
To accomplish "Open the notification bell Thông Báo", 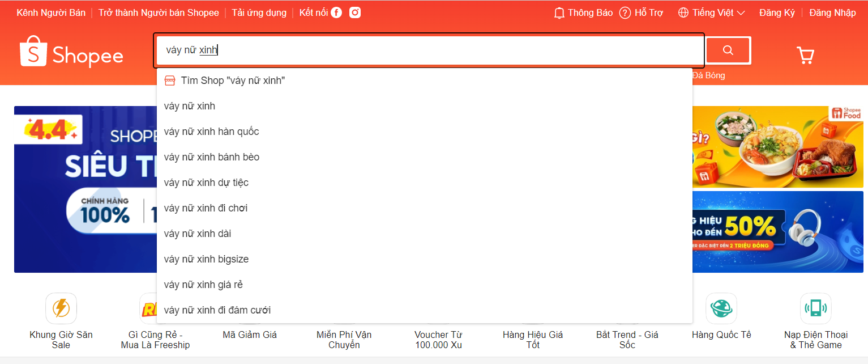I will coord(559,12).
